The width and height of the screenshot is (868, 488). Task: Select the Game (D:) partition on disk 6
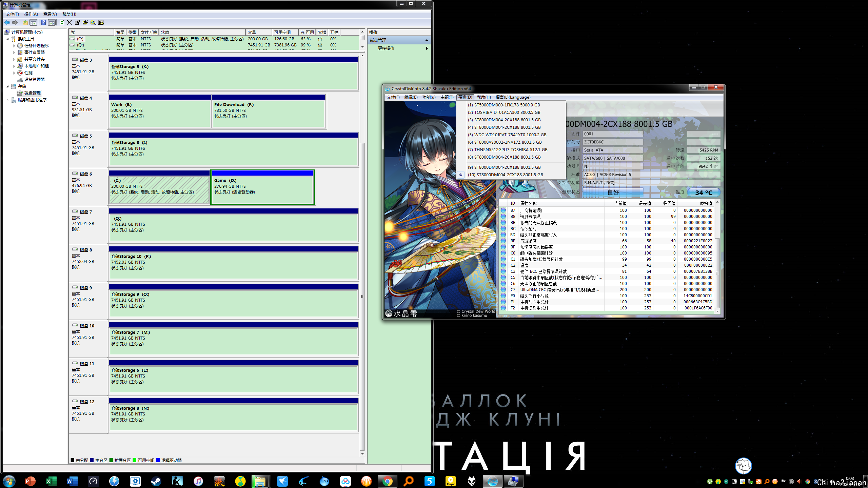tap(262, 187)
